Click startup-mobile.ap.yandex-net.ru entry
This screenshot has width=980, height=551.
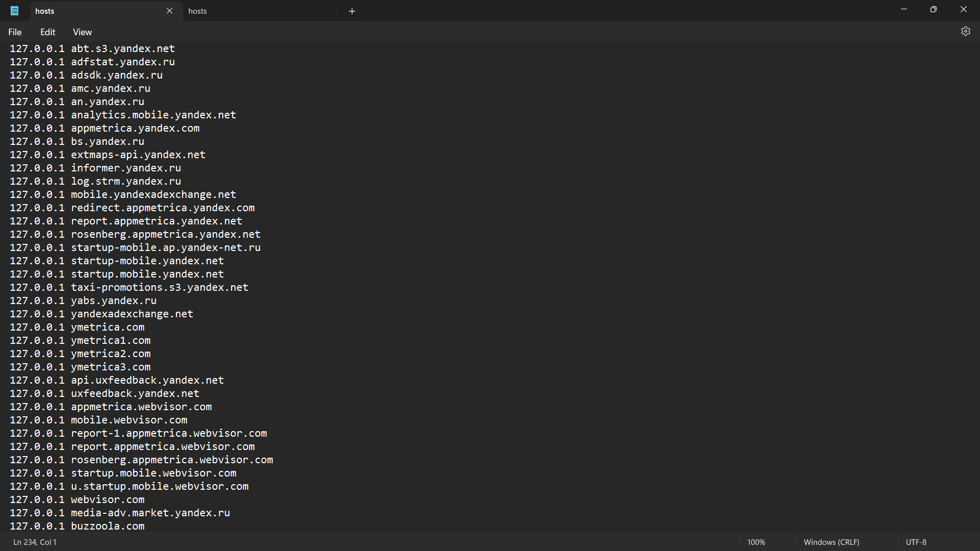[x=135, y=247]
